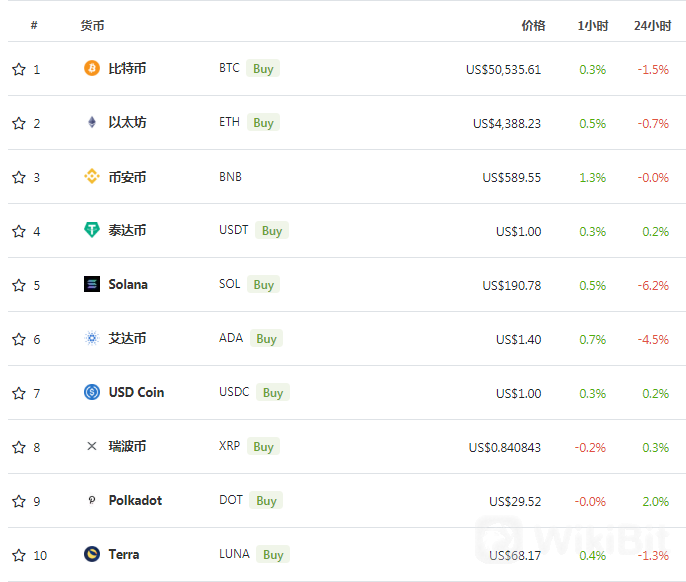Toggle favorite star for Polkadot row
This screenshot has height=582, width=686.
pos(19,501)
